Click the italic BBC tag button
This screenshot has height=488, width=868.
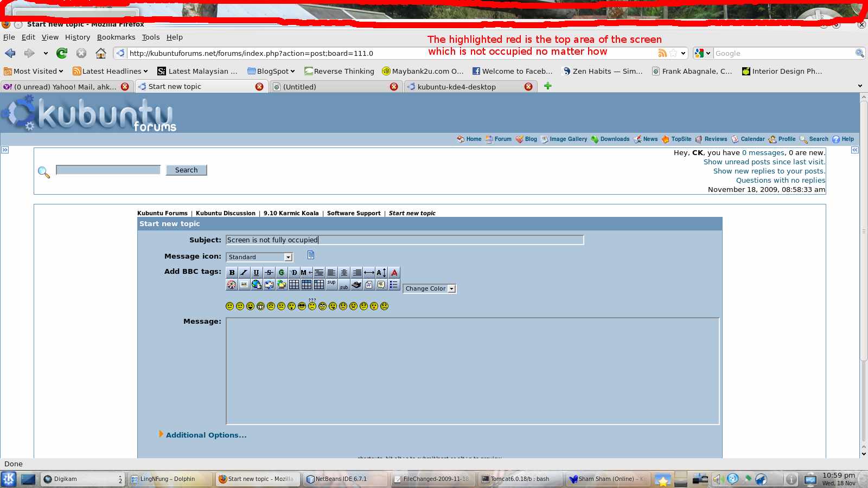click(x=244, y=273)
